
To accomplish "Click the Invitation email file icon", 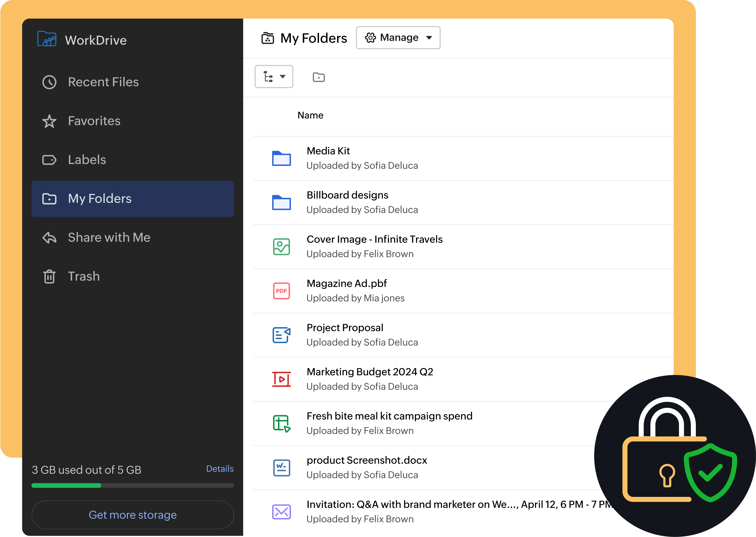I will [281, 512].
